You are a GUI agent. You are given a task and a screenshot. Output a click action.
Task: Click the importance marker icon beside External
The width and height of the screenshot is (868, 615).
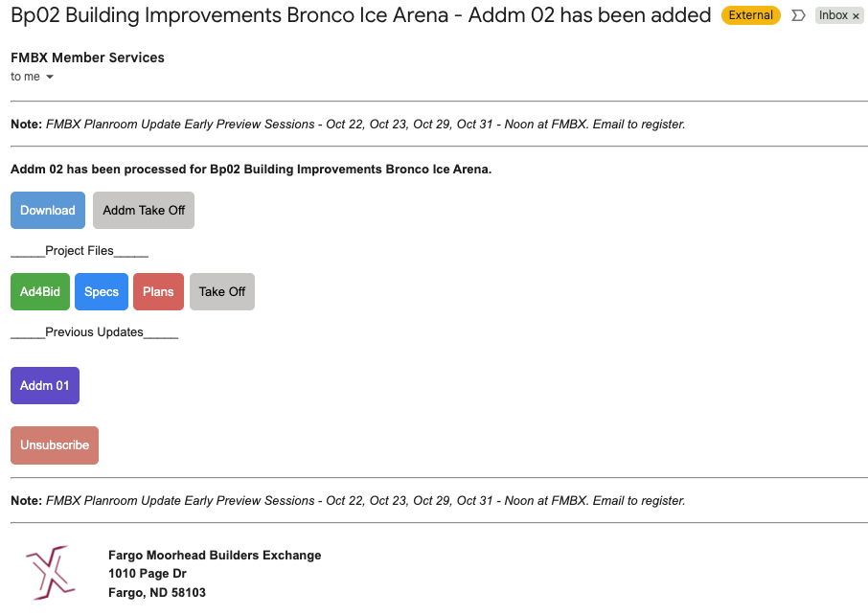pyautogui.click(x=798, y=15)
